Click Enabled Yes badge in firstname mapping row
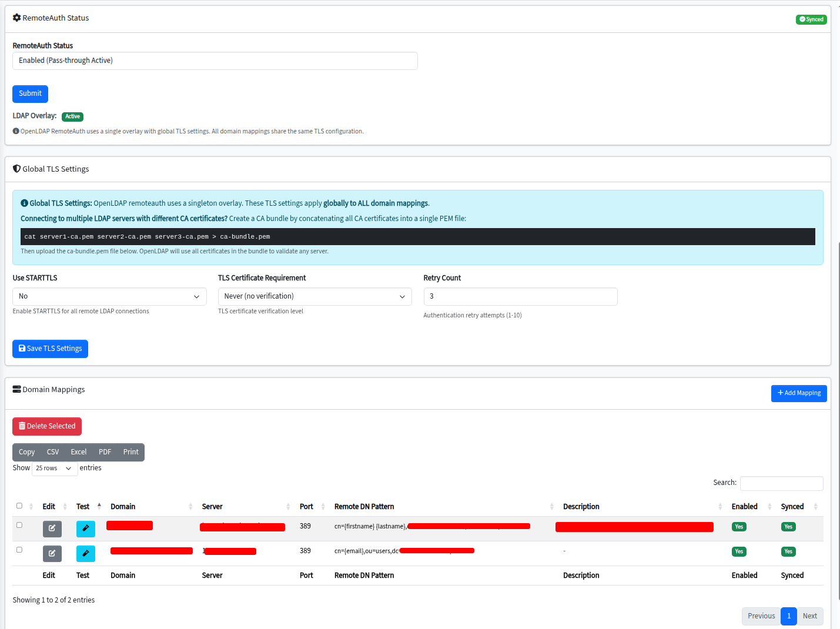 coord(739,527)
